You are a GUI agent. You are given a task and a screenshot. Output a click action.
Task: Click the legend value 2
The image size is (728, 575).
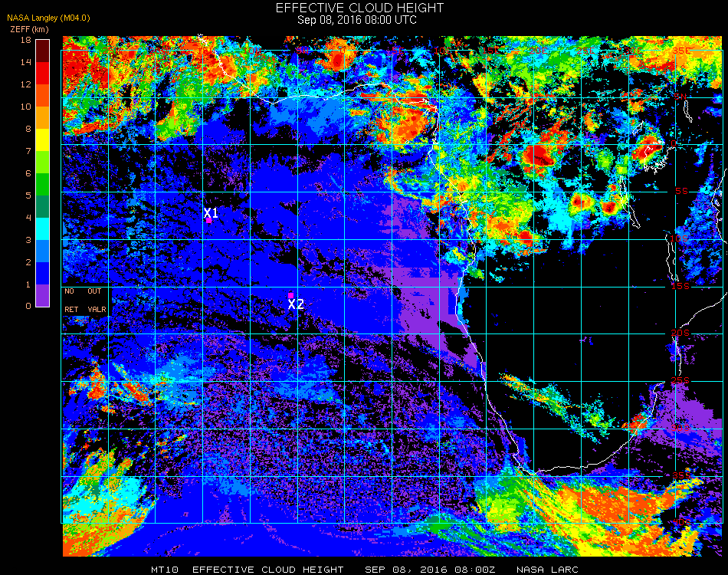[28, 262]
